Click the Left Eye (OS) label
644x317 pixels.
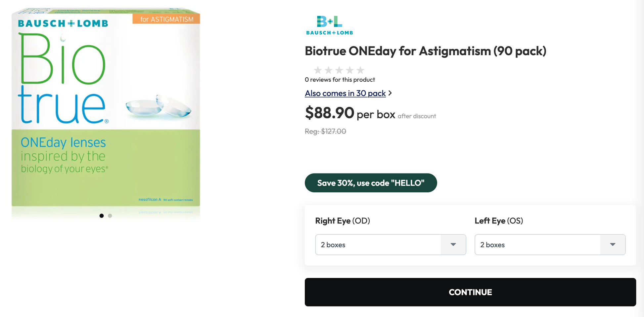(x=499, y=221)
